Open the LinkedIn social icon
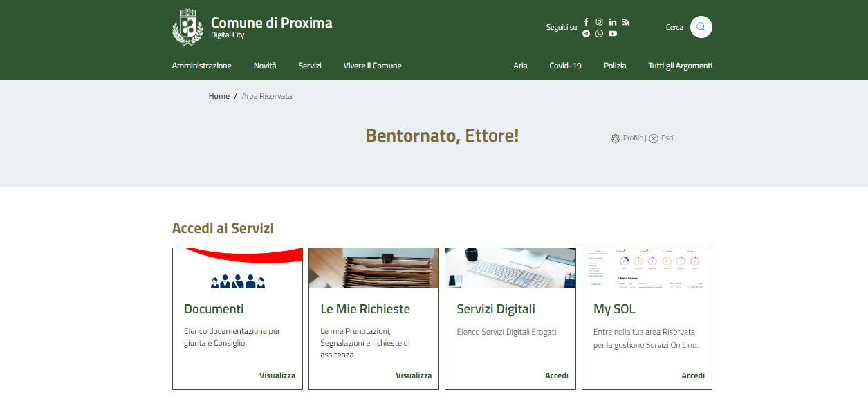The height and width of the screenshot is (410, 868). tap(613, 21)
